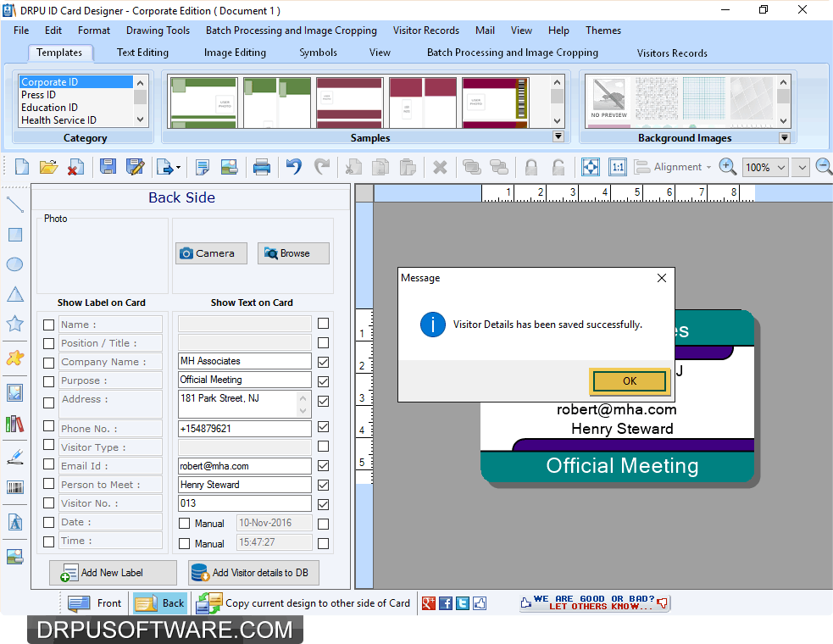Pick the Ellipse drawing tool
The image size is (833, 644).
tap(14, 264)
